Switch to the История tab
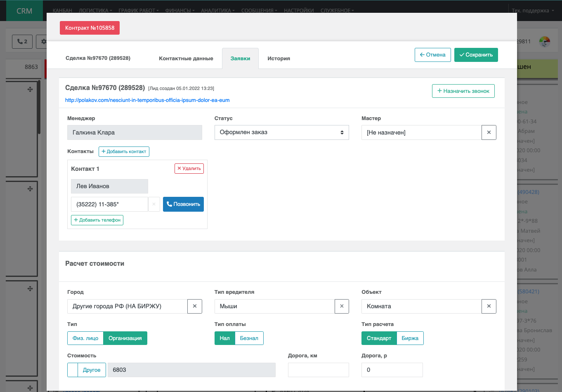The width and height of the screenshot is (562, 392). click(x=279, y=59)
